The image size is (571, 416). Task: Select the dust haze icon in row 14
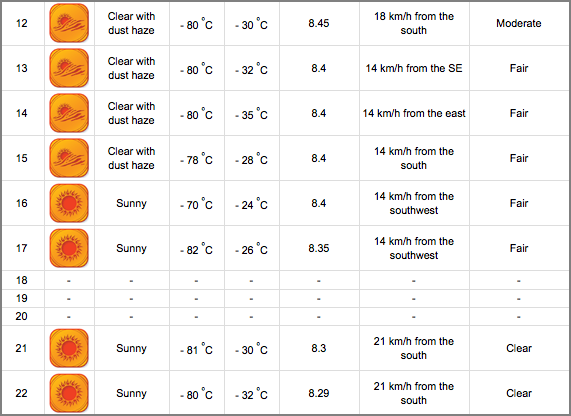(x=69, y=113)
